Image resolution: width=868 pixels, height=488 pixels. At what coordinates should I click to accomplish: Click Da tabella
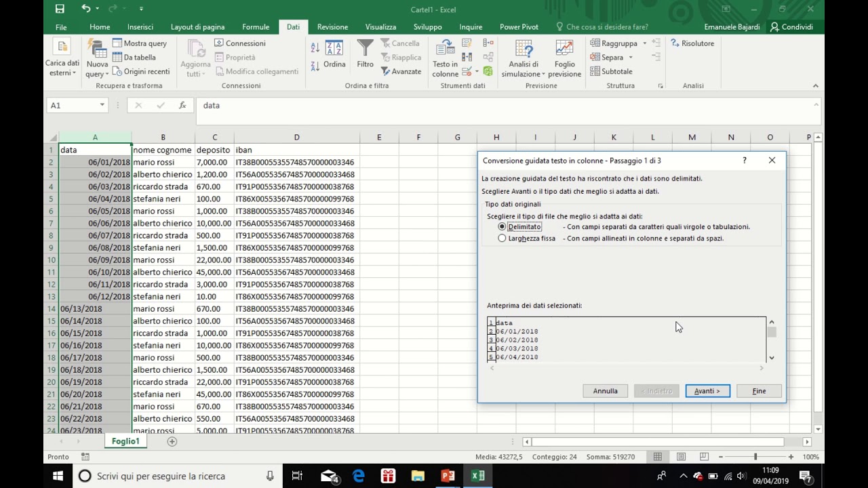pyautogui.click(x=134, y=58)
